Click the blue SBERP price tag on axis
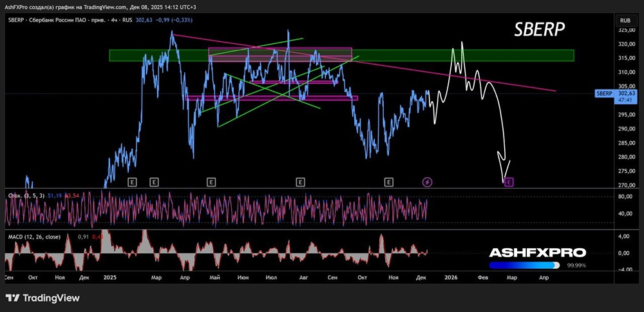 pos(605,93)
